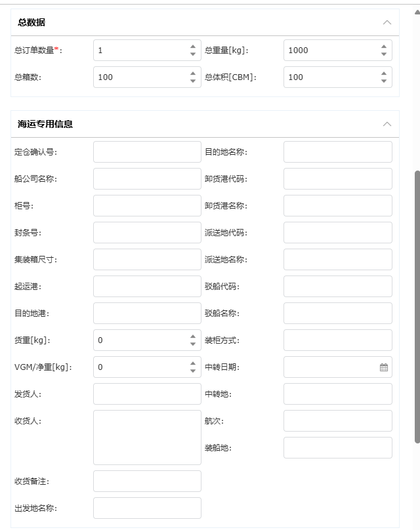Image resolution: width=420 pixels, height=530 pixels.
Task: Click the 目的地名称 input field
Action: click(x=337, y=152)
